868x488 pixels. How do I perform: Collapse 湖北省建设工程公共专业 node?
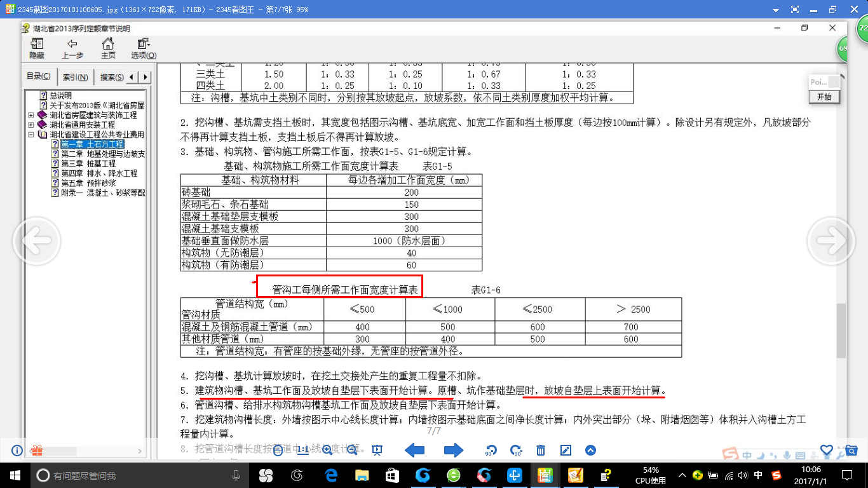pyautogui.click(x=31, y=135)
